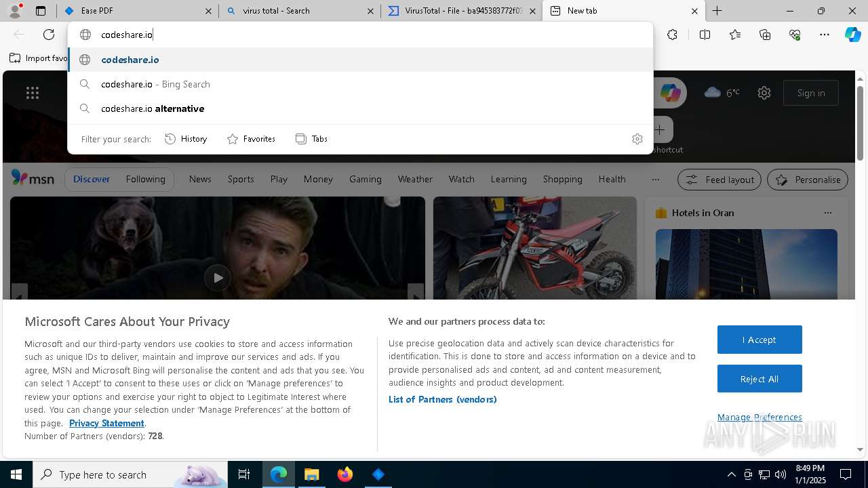Click the Personalise button
868x488 pixels.
(x=808, y=180)
